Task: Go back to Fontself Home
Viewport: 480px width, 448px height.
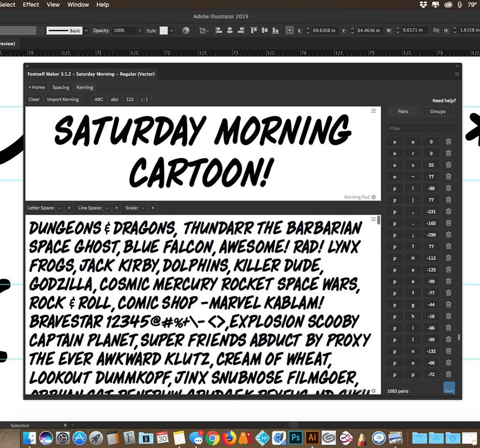Action: click(37, 87)
